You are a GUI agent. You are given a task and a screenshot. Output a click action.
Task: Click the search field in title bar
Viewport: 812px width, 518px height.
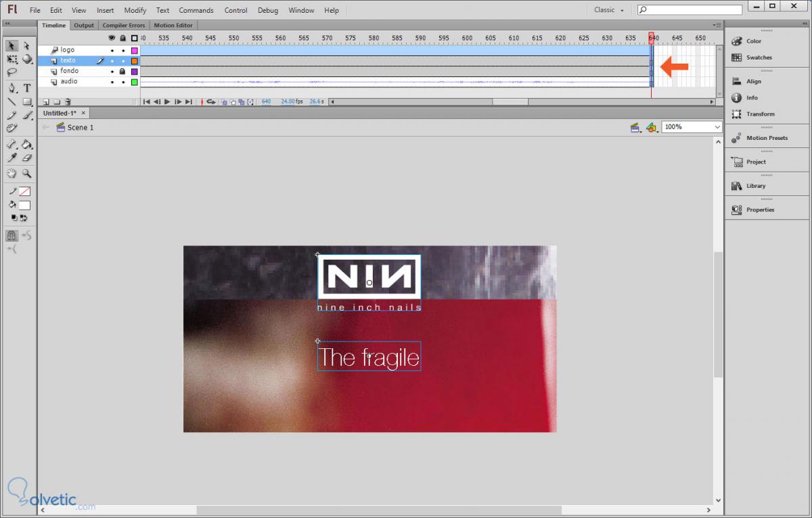click(x=690, y=10)
